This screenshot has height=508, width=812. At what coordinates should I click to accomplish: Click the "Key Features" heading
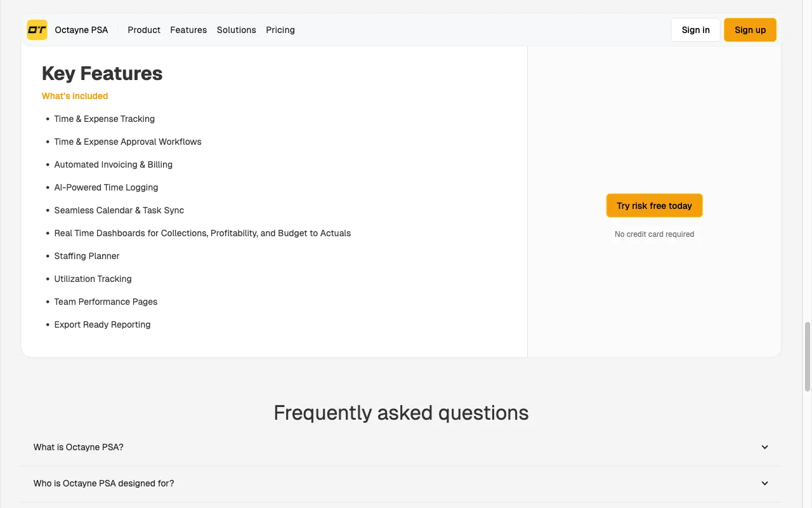coord(102,74)
